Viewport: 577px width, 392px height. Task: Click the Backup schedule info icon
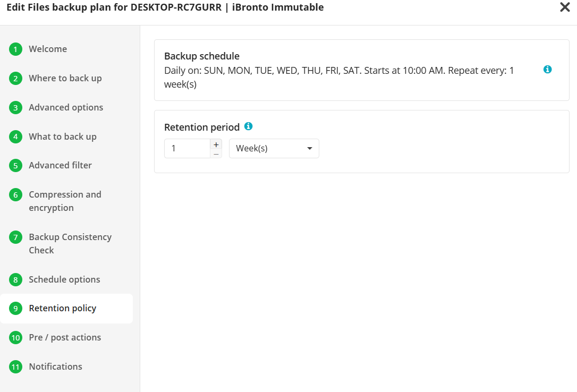click(548, 70)
